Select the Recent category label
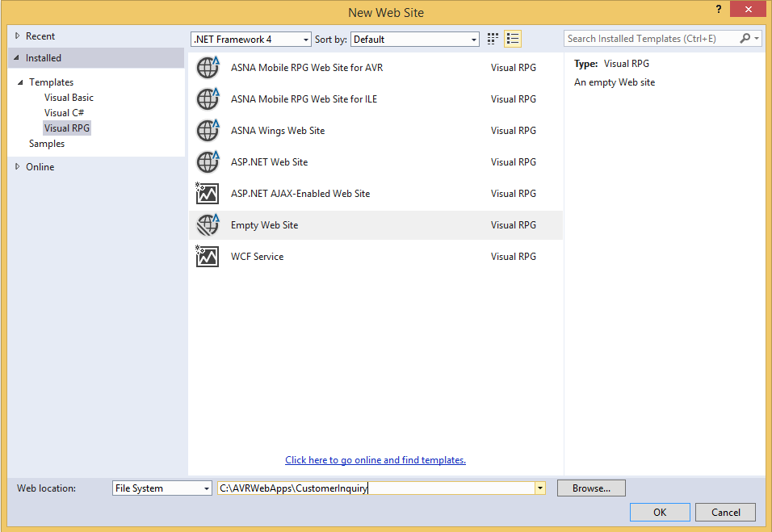Viewport: 772px width, 532px height. tap(40, 36)
